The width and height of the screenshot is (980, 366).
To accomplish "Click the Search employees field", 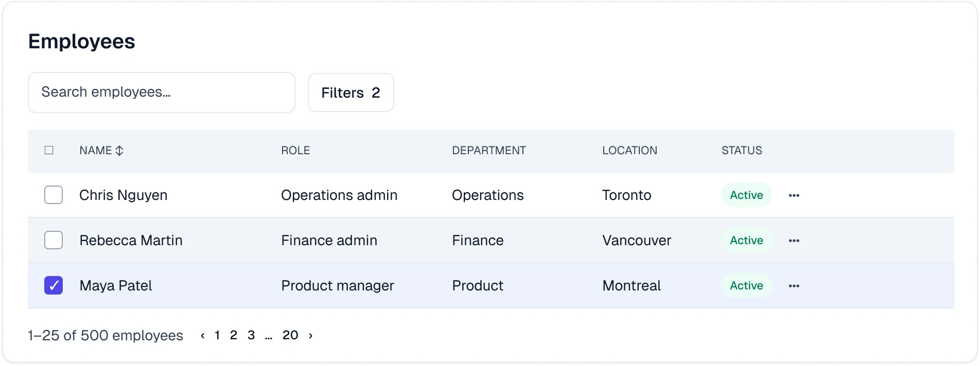I will pos(162,93).
